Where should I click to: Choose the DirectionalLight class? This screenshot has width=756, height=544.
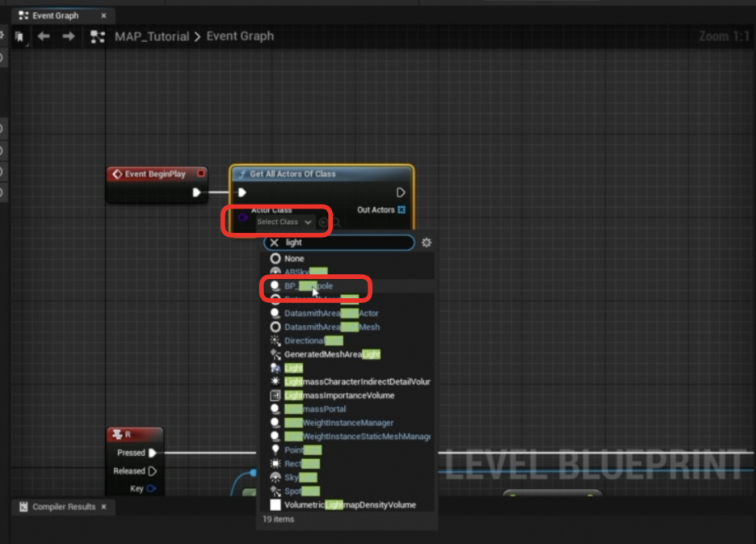[347, 340]
